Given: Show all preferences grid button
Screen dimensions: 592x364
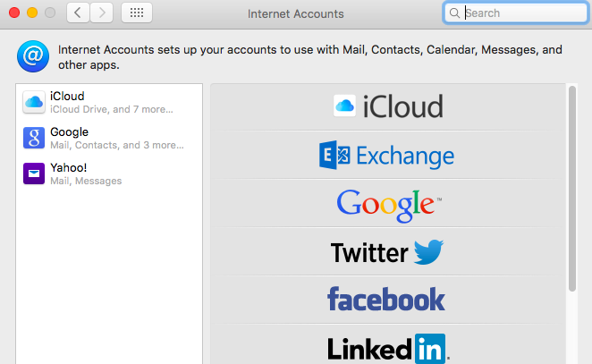Looking at the screenshot, I should 137,13.
